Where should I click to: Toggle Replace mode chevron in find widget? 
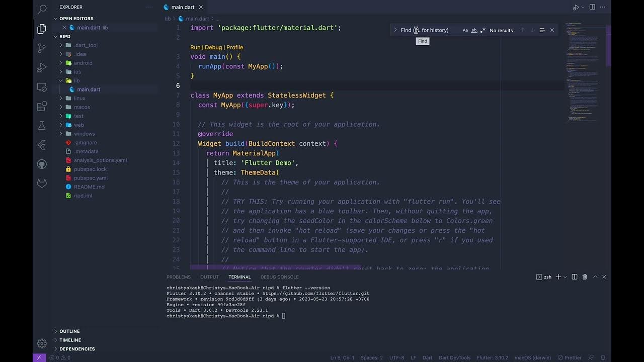click(395, 30)
